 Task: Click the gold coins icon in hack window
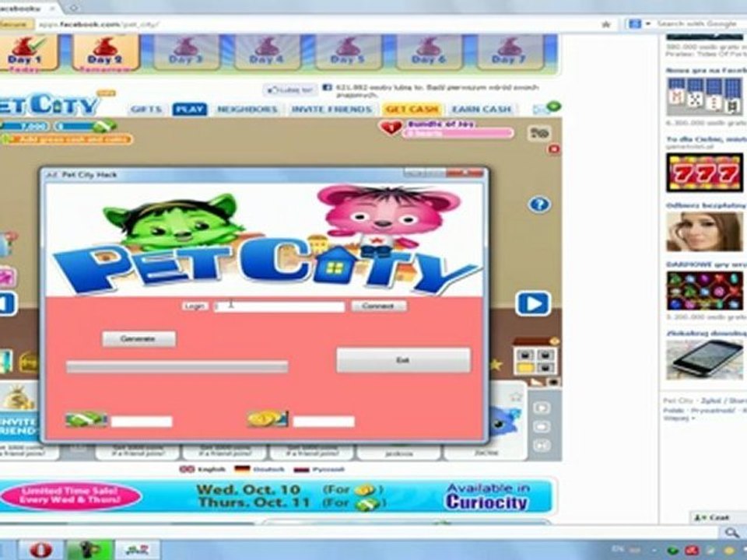point(267,418)
